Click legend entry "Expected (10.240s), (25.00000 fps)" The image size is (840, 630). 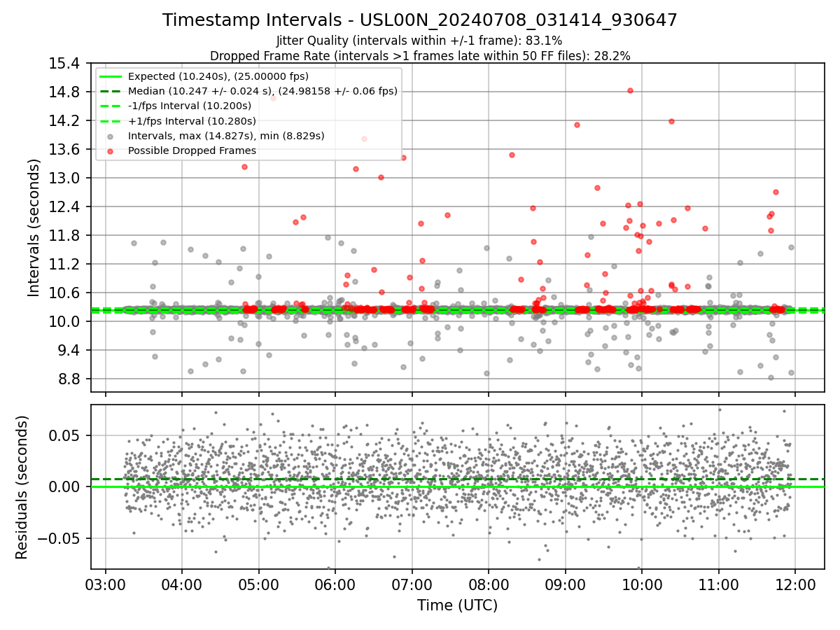point(218,76)
